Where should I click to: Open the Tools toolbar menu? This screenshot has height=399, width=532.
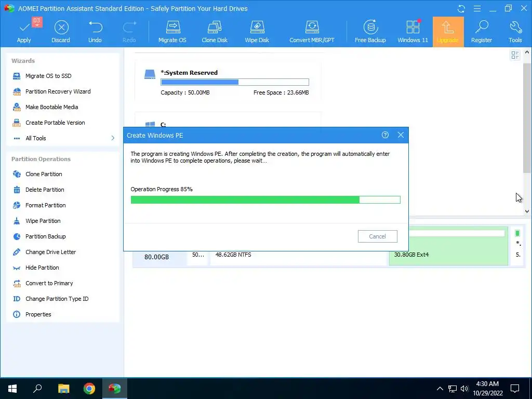pos(515,31)
